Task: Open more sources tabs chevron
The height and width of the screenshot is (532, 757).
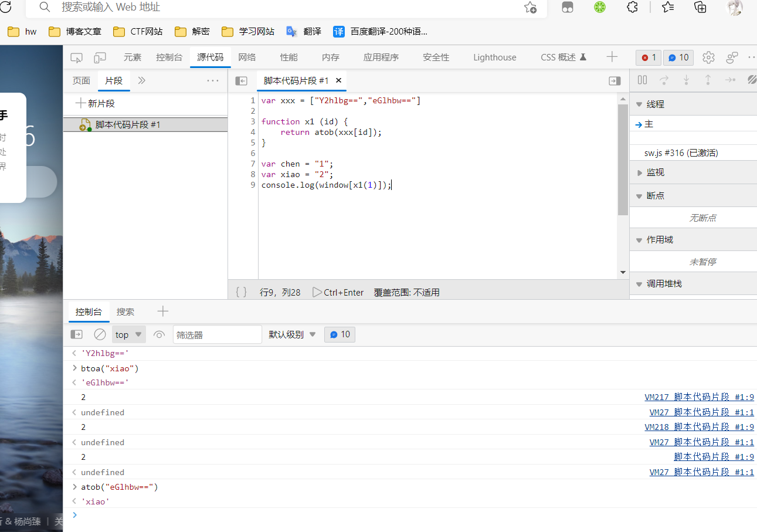Action: pos(141,80)
